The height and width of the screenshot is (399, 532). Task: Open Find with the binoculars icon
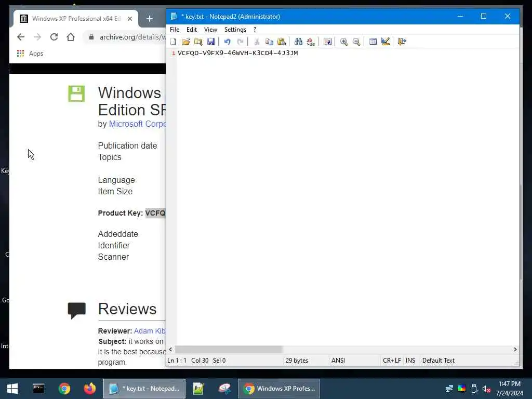tap(298, 42)
